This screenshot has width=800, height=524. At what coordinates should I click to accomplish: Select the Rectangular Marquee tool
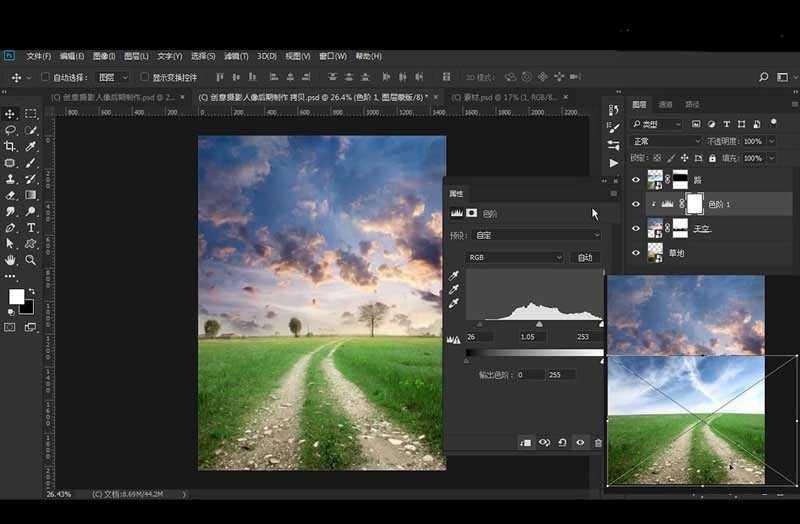coord(31,114)
